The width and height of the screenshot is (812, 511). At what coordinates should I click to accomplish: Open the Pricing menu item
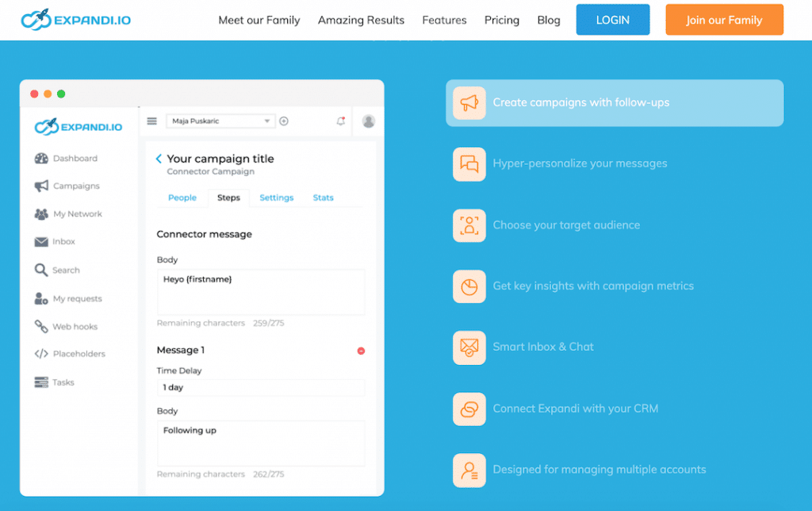coord(501,20)
